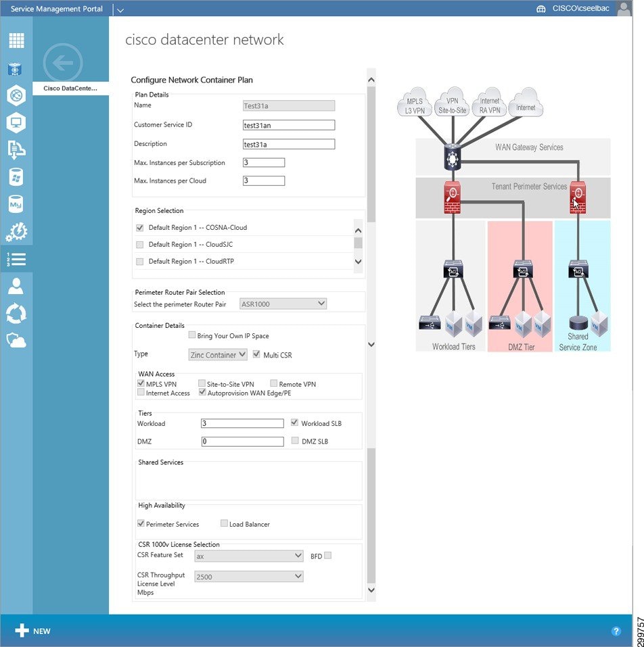
Task: Enable the Internet Access checkbox
Action: tap(140, 392)
